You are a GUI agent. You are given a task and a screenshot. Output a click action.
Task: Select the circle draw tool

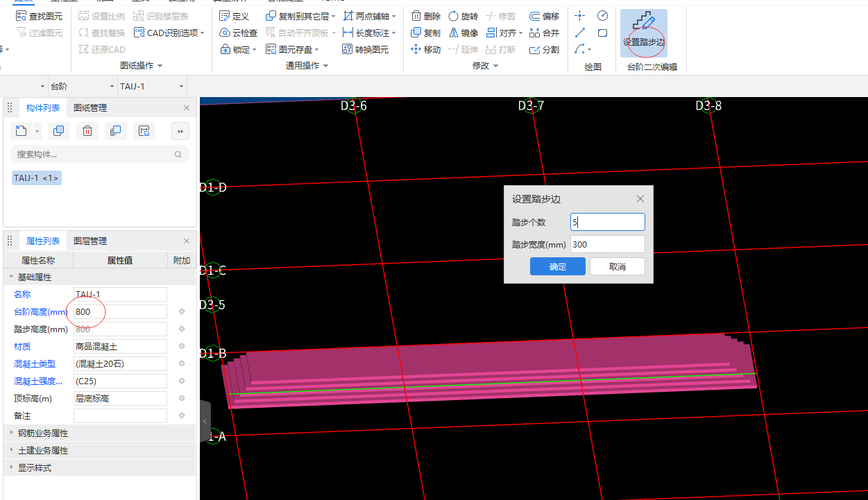coord(602,15)
